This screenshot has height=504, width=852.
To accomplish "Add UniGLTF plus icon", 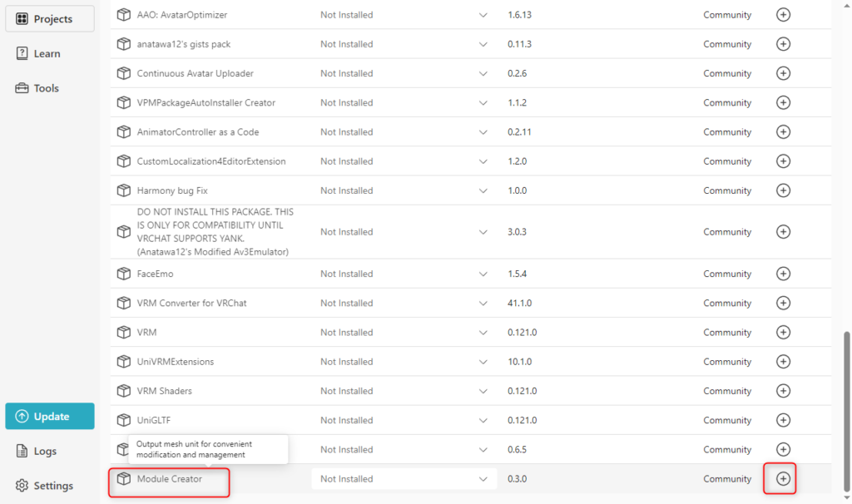I will pyautogui.click(x=783, y=420).
